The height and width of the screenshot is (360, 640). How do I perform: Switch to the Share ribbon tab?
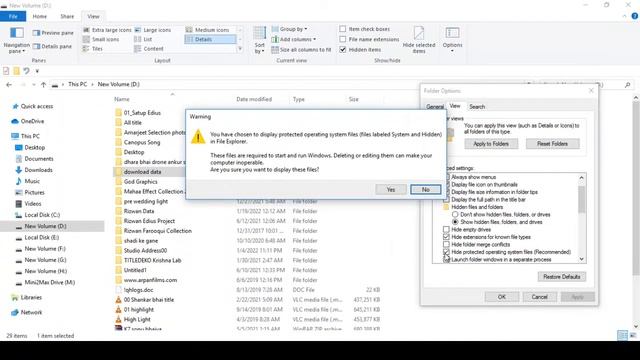(x=67, y=16)
